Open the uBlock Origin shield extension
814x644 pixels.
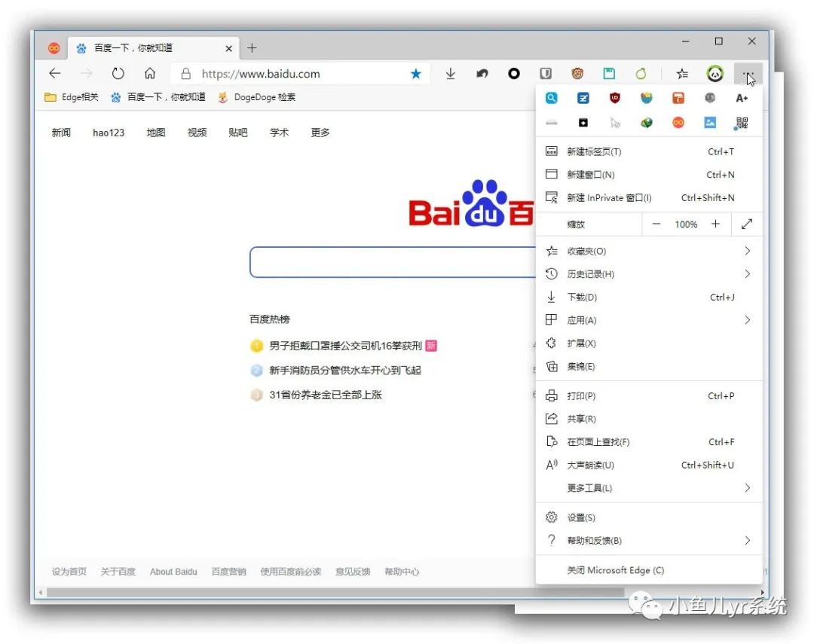(615, 98)
